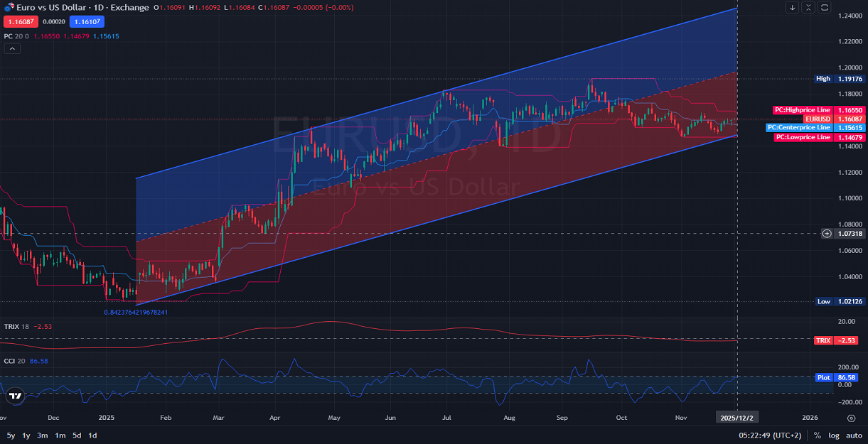Click the plus icon on the price axis
868x444 pixels.
pos(826,233)
